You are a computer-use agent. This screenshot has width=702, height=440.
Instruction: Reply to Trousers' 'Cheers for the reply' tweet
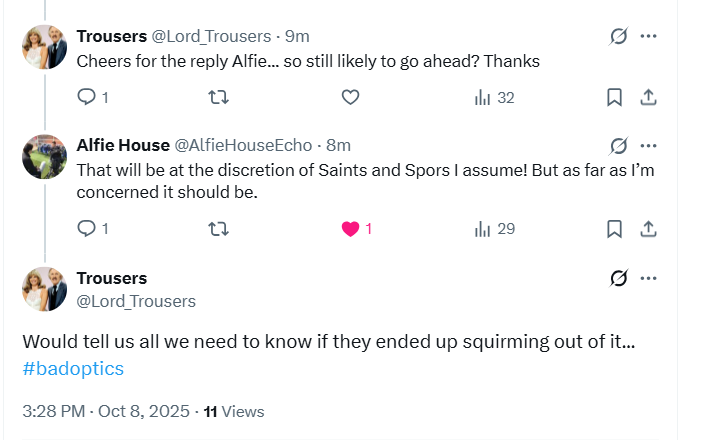87,97
